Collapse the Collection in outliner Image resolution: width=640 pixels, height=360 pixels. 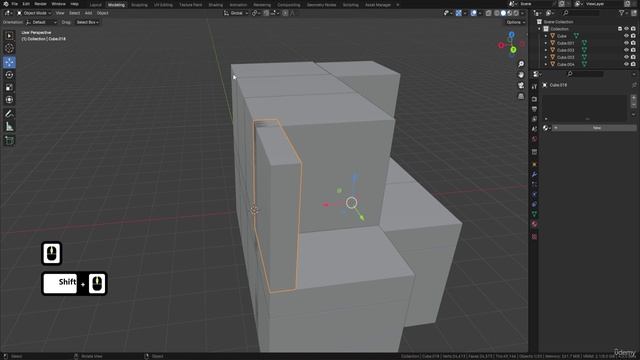pos(540,29)
